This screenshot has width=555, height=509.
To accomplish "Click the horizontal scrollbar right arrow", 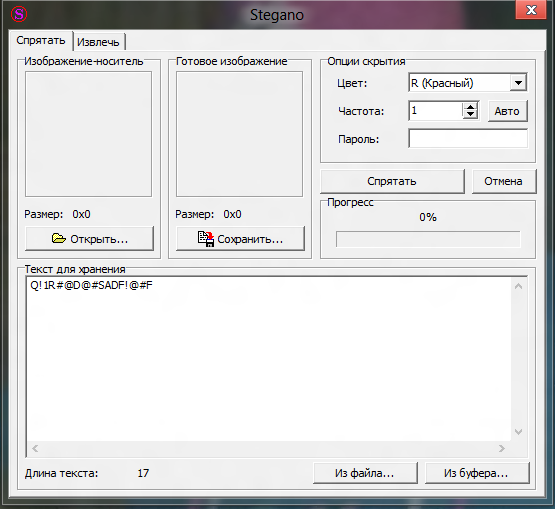I will pyautogui.click(x=502, y=448).
